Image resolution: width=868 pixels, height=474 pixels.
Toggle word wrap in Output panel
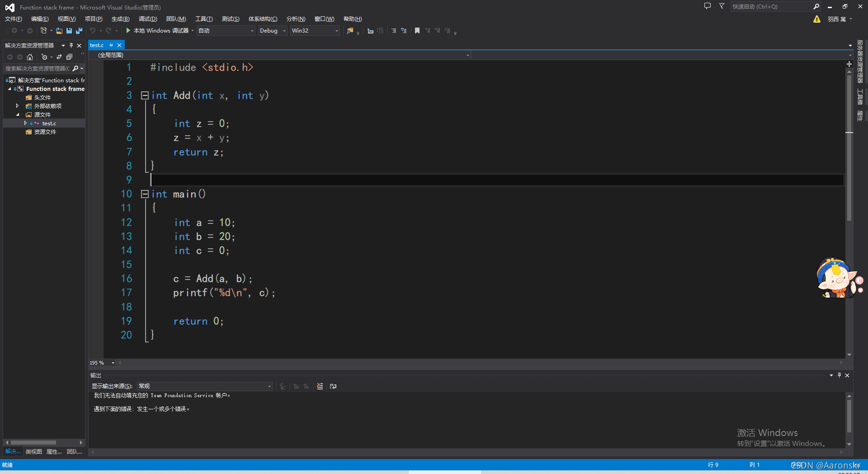tap(333, 386)
